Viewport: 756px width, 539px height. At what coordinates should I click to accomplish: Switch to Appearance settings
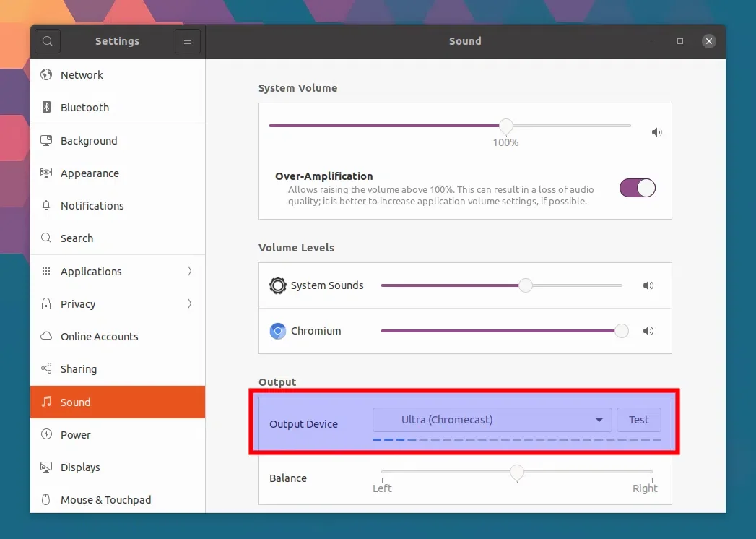tap(118, 173)
